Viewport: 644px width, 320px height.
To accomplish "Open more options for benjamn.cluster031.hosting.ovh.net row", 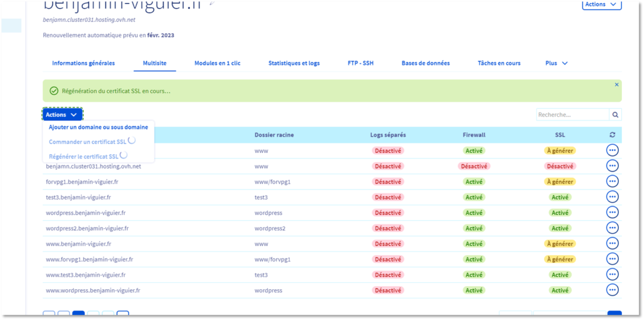I will [x=613, y=166].
